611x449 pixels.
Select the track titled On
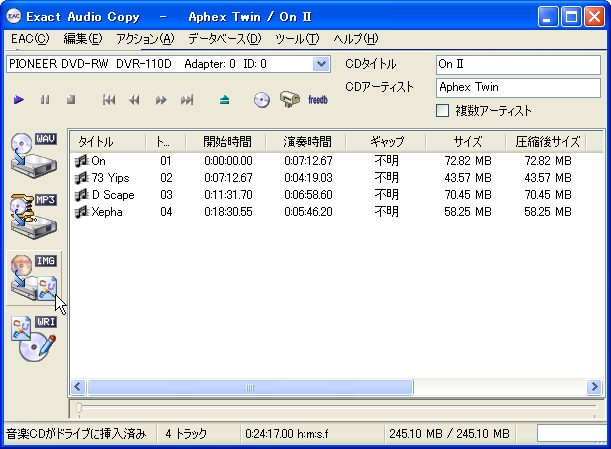pos(98,161)
